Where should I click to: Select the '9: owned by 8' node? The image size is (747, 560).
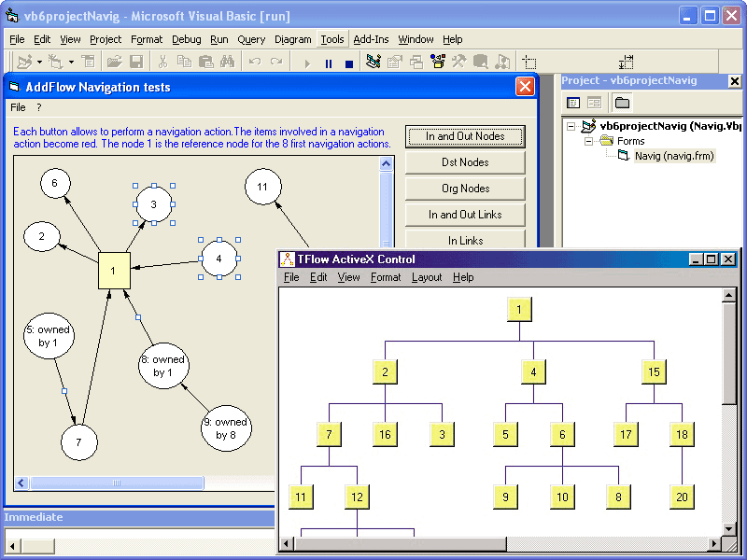tap(226, 428)
